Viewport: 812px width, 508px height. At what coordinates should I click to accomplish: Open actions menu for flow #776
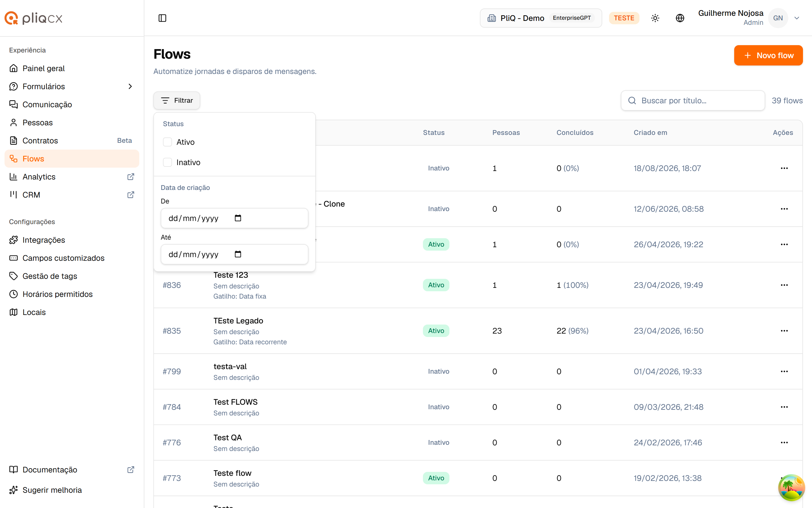point(784,443)
